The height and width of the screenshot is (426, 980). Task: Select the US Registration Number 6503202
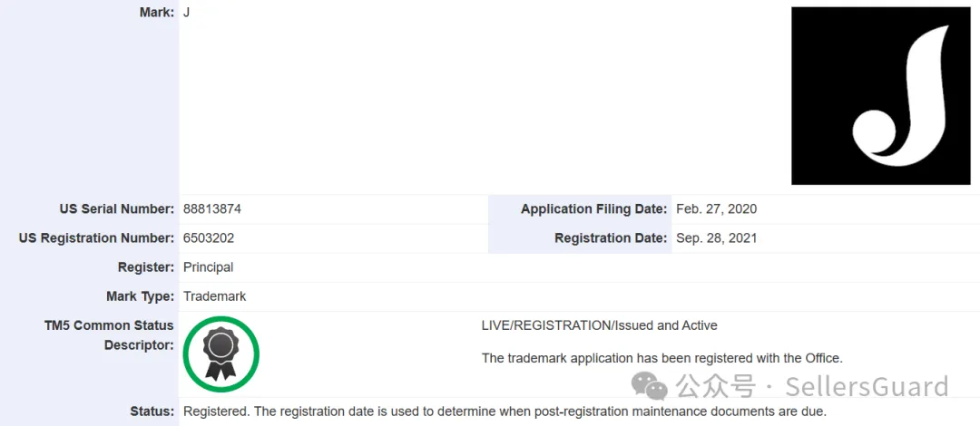point(209,238)
